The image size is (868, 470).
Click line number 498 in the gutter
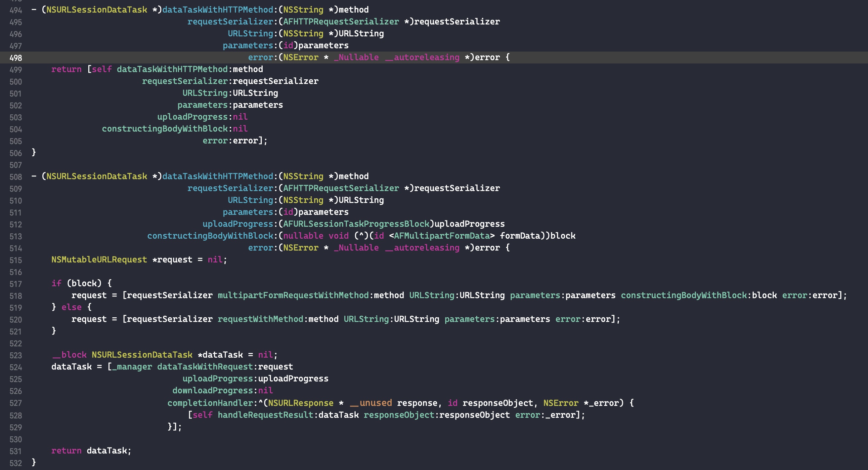[x=16, y=58]
